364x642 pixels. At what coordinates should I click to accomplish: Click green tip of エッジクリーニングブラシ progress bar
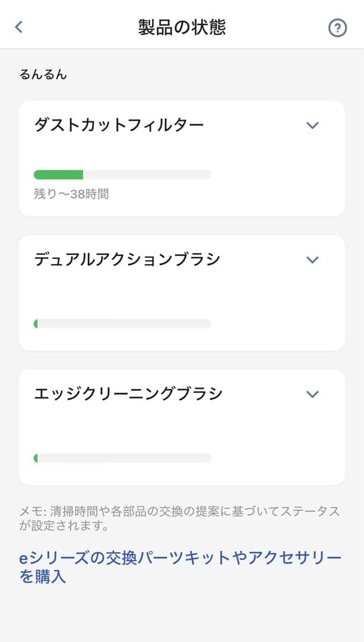click(x=36, y=458)
